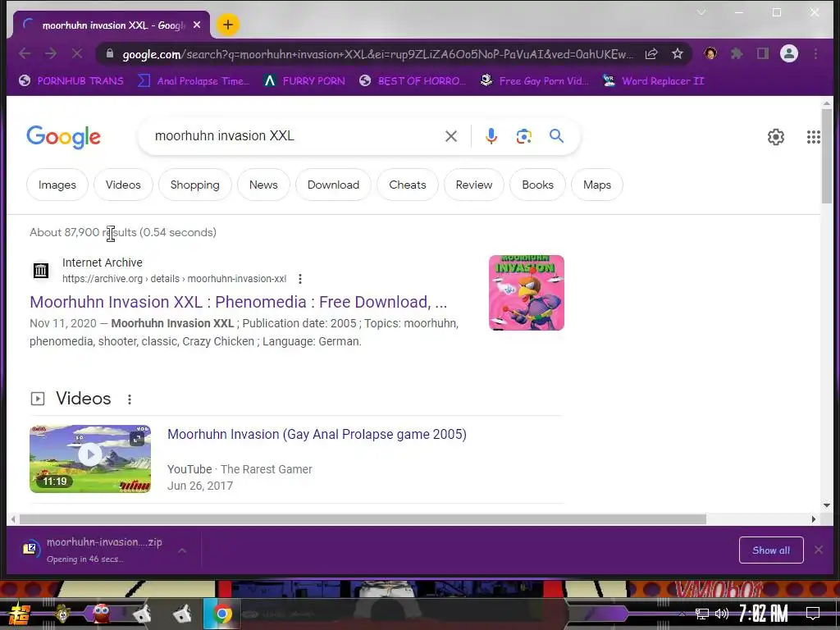This screenshot has width=840, height=630.
Task: Open the network icon in the system tray
Action: pos(702,614)
